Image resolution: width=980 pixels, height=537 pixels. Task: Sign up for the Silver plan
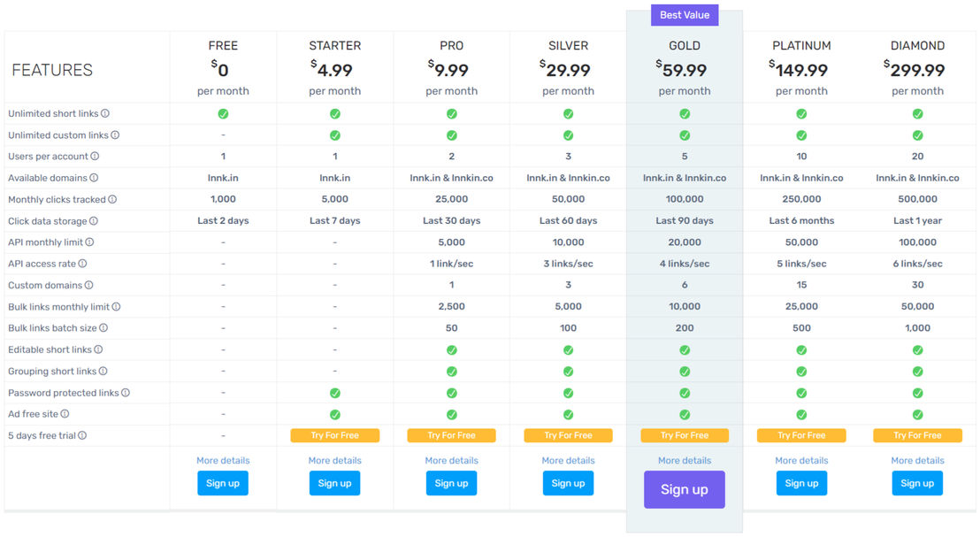568,483
